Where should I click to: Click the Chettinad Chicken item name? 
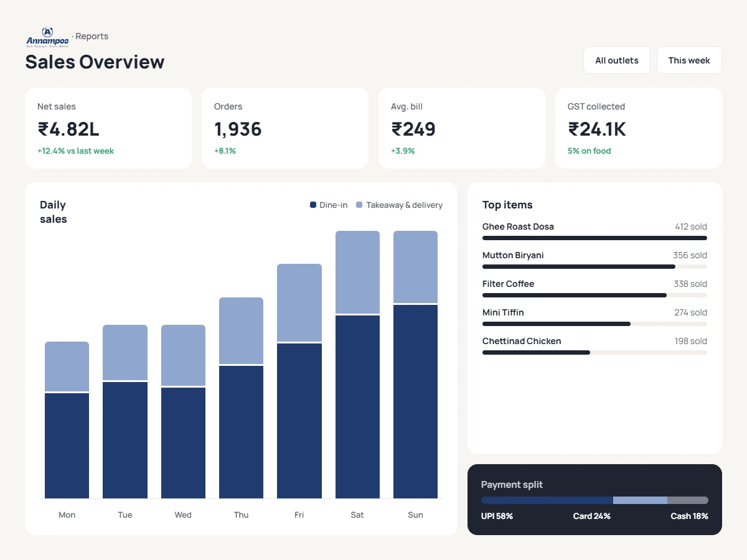click(x=522, y=341)
